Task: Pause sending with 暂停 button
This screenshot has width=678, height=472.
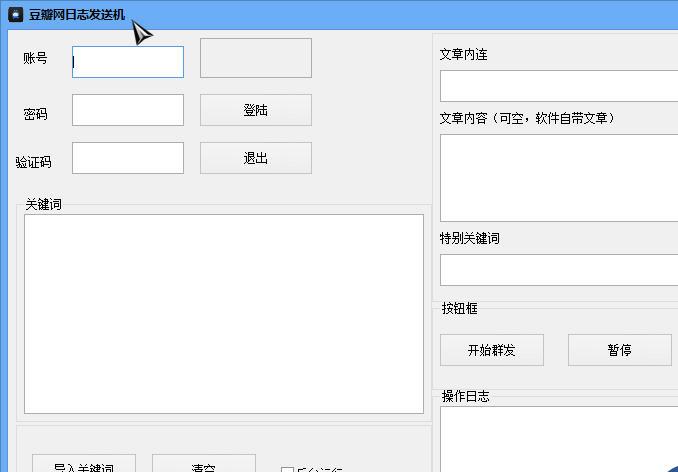Action: click(x=619, y=350)
